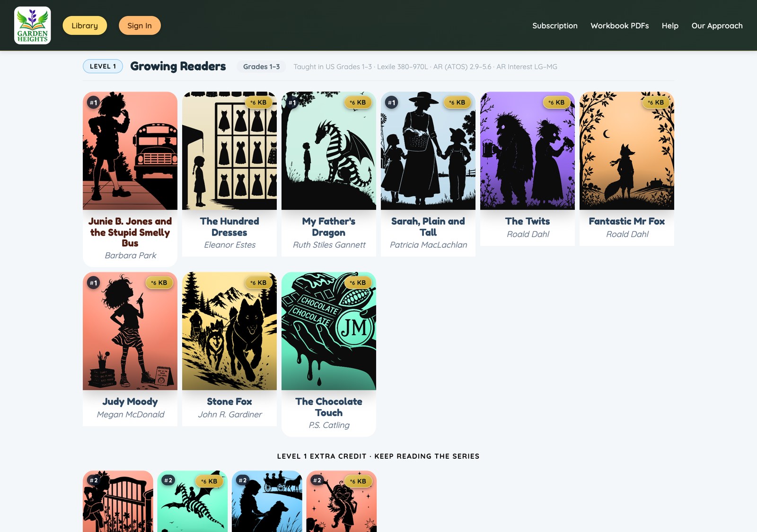Click the KB badge on Fantastic Mr Fox

tap(656, 102)
